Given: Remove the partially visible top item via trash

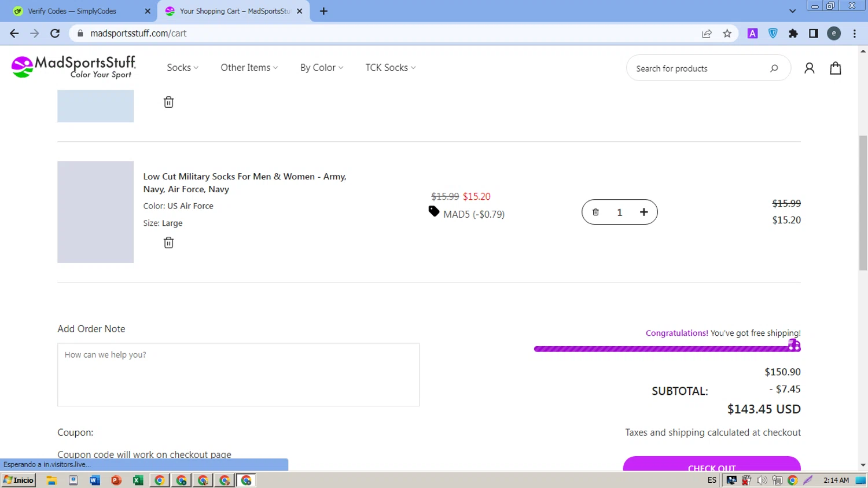Looking at the screenshot, I should tap(168, 102).
